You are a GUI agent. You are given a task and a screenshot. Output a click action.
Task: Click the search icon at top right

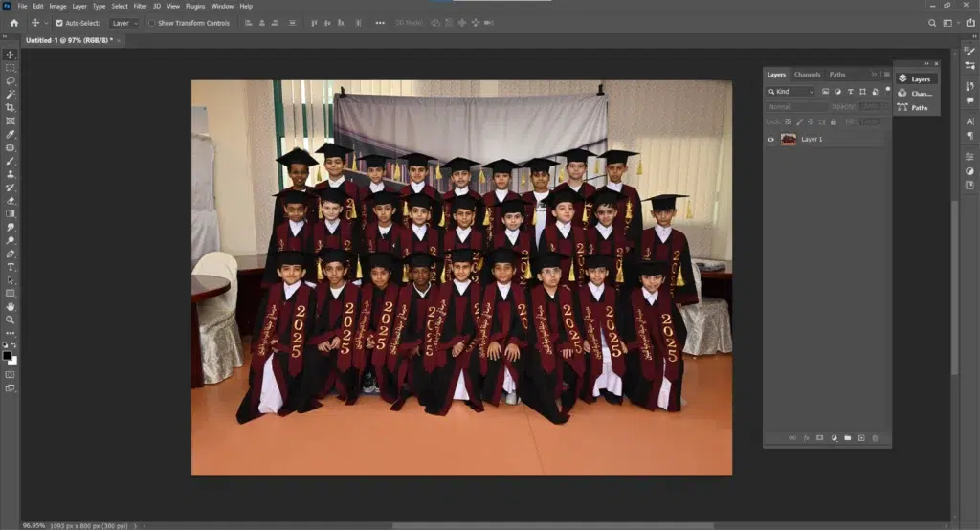(x=932, y=23)
